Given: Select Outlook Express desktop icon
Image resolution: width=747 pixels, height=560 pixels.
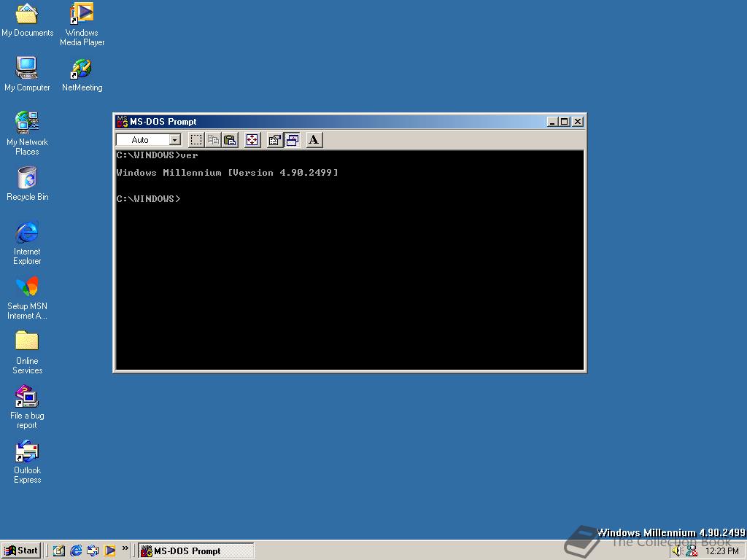Looking at the screenshot, I should 27,462.
